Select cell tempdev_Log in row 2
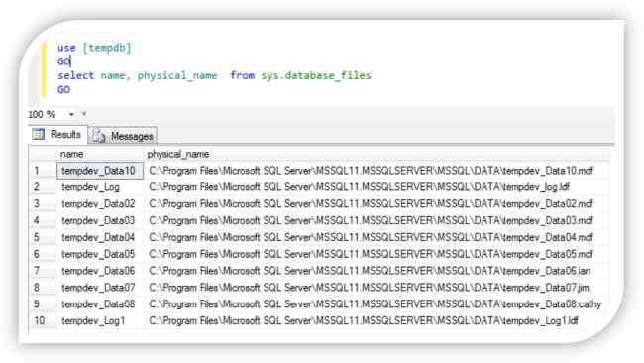Viewport: 644px width, 363px height. tap(100, 187)
